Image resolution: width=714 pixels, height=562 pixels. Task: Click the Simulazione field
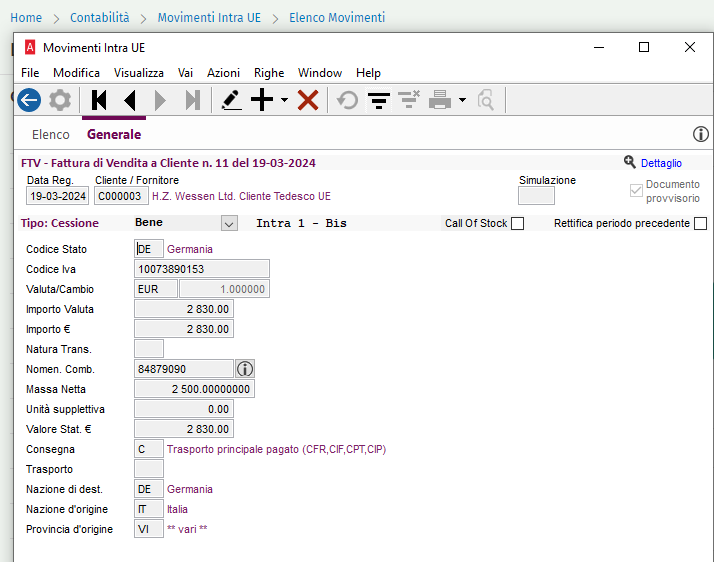click(536, 196)
